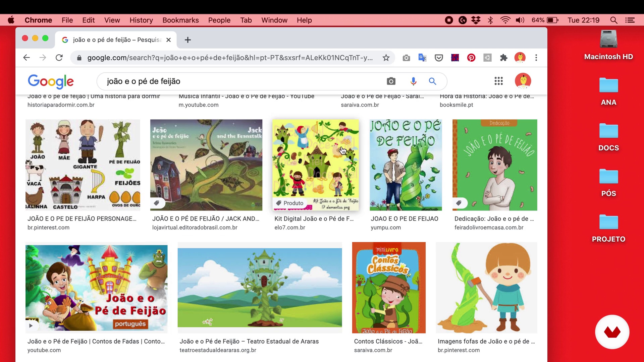The image size is (644, 362).
Task: Click the br.pinterest.com source under PERSONAGE...
Action: [49, 228]
